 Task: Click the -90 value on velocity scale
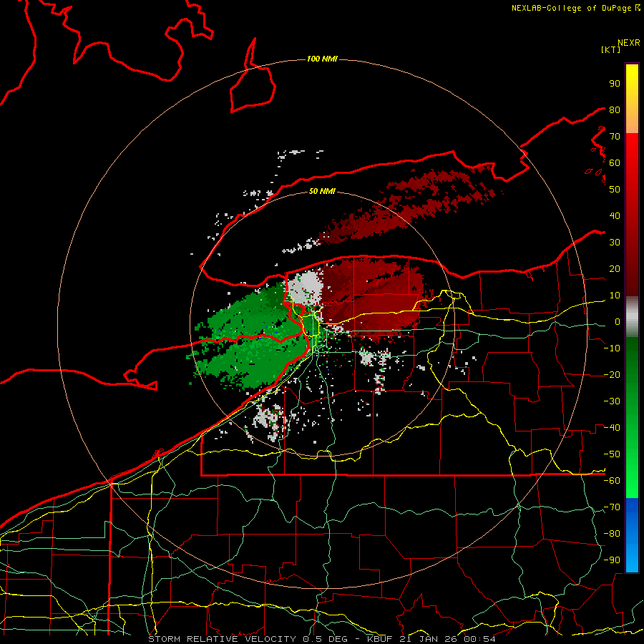point(612,560)
